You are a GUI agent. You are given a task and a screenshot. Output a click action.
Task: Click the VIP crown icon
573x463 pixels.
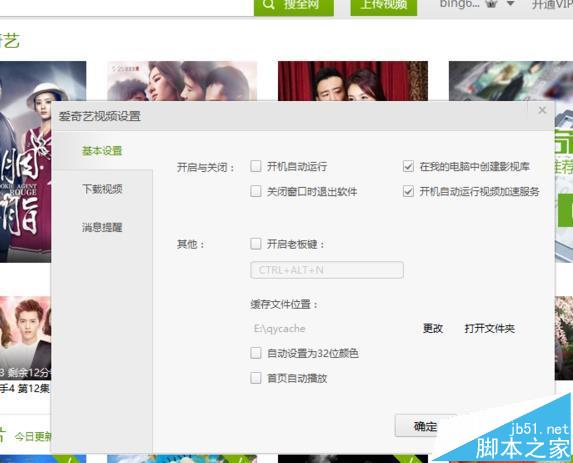coord(492,4)
